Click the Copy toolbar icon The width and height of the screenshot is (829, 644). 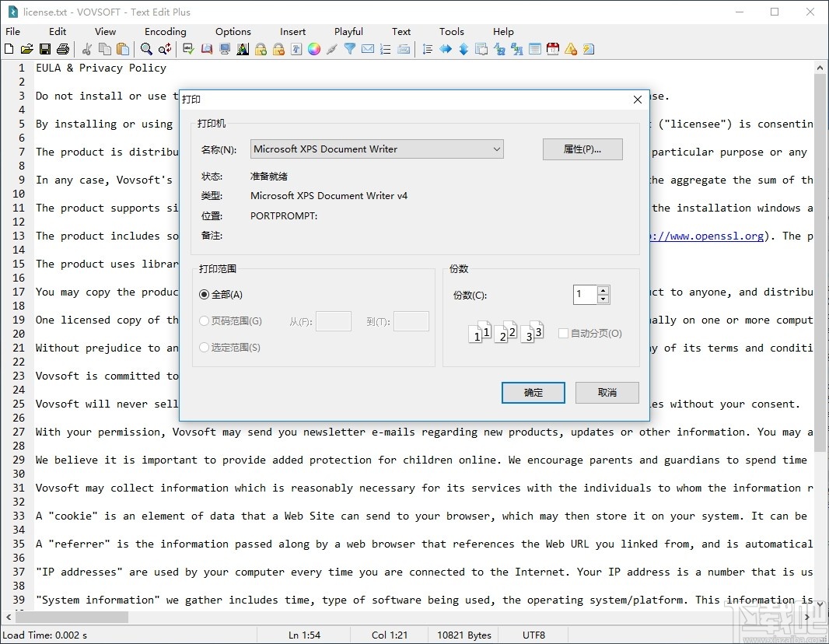point(105,49)
